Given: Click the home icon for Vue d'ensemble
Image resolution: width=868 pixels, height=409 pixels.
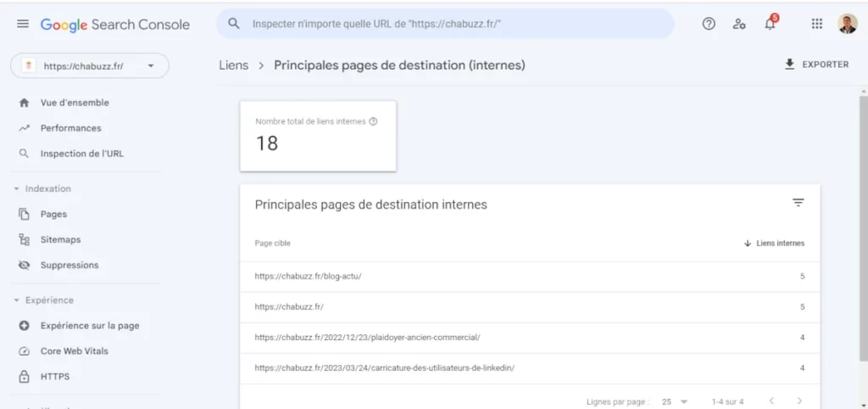Looking at the screenshot, I should tap(23, 103).
